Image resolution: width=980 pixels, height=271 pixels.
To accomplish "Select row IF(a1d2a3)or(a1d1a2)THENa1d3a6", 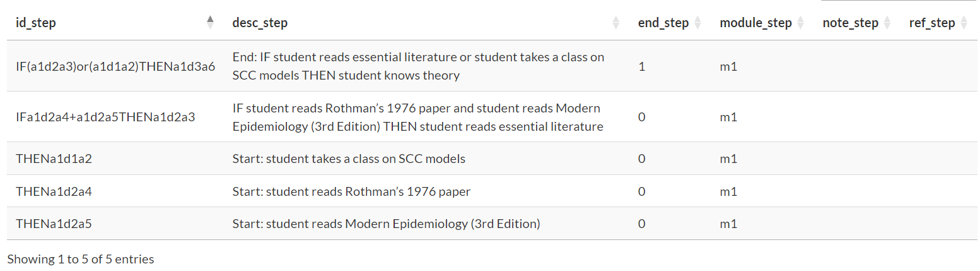I will [115, 66].
